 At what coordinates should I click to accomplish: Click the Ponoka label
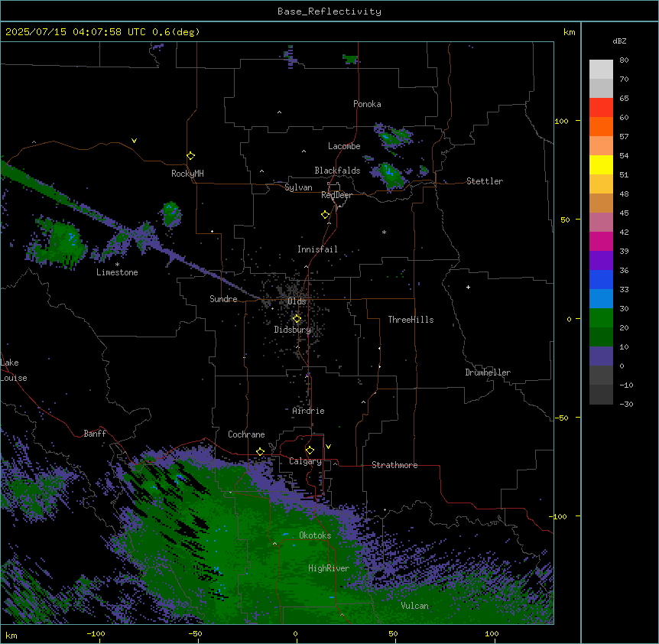pos(367,104)
